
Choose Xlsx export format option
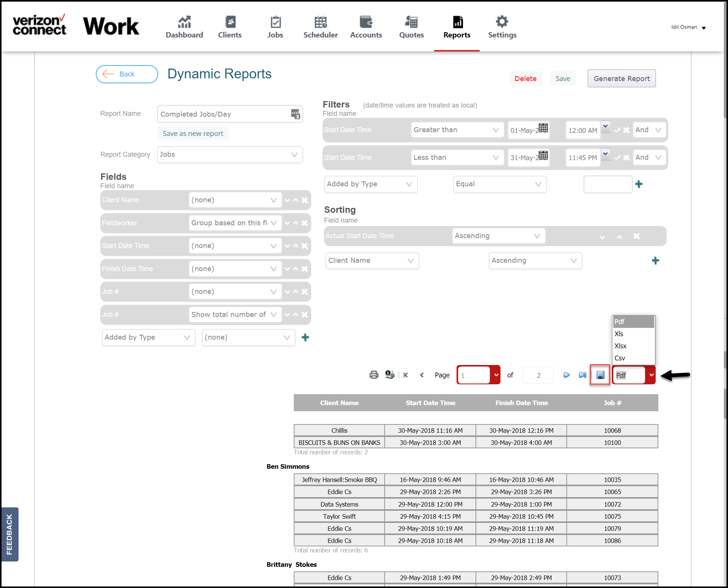coord(633,346)
